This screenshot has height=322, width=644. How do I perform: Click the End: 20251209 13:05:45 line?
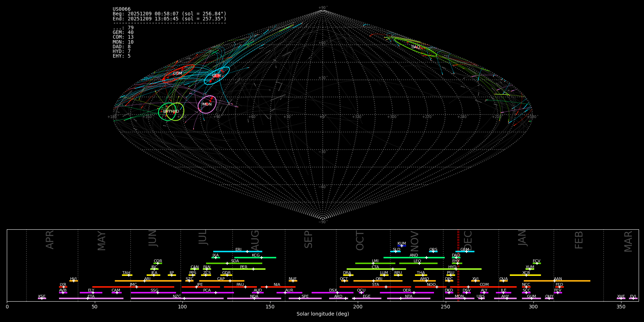coord(170,19)
